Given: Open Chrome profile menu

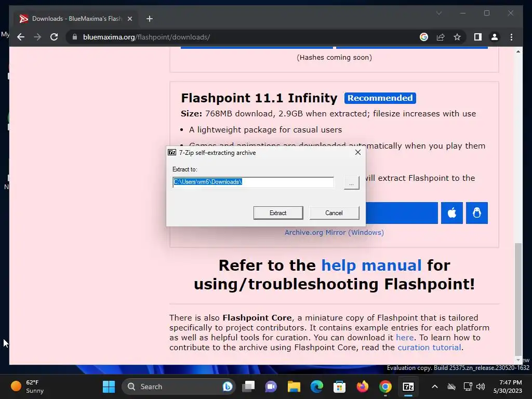Looking at the screenshot, I should pos(495,37).
